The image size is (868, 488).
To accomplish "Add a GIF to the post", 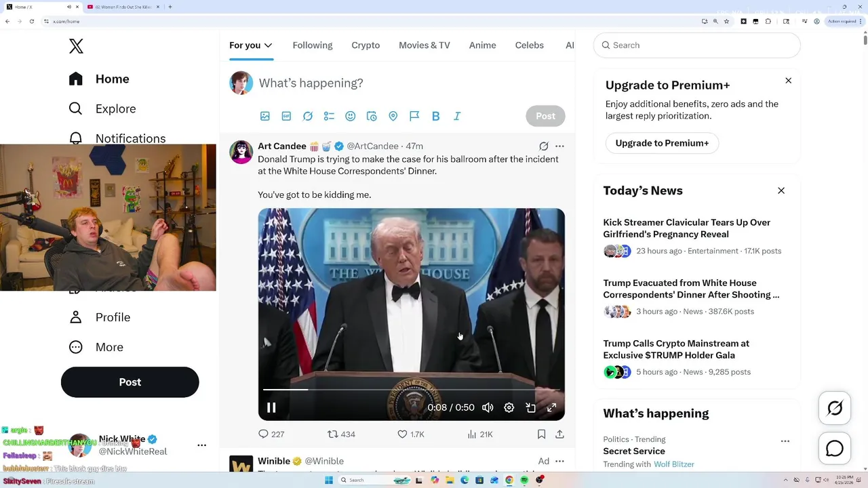I will (286, 117).
